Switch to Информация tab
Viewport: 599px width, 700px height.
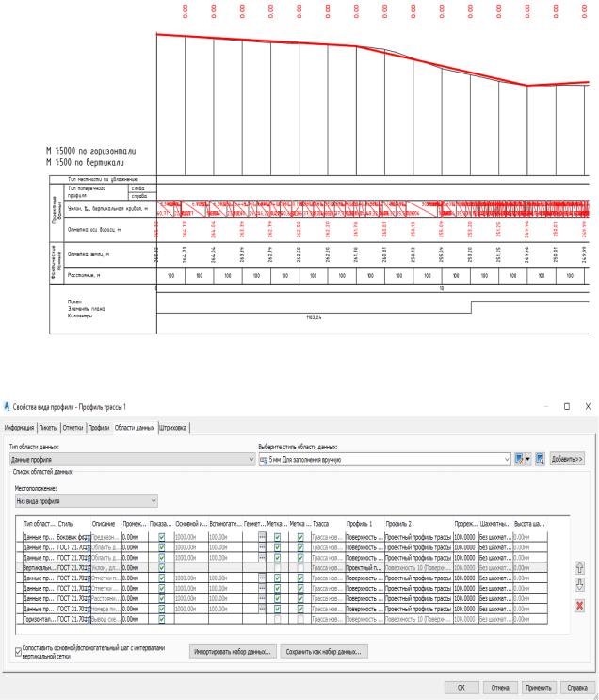coord(19,427)
